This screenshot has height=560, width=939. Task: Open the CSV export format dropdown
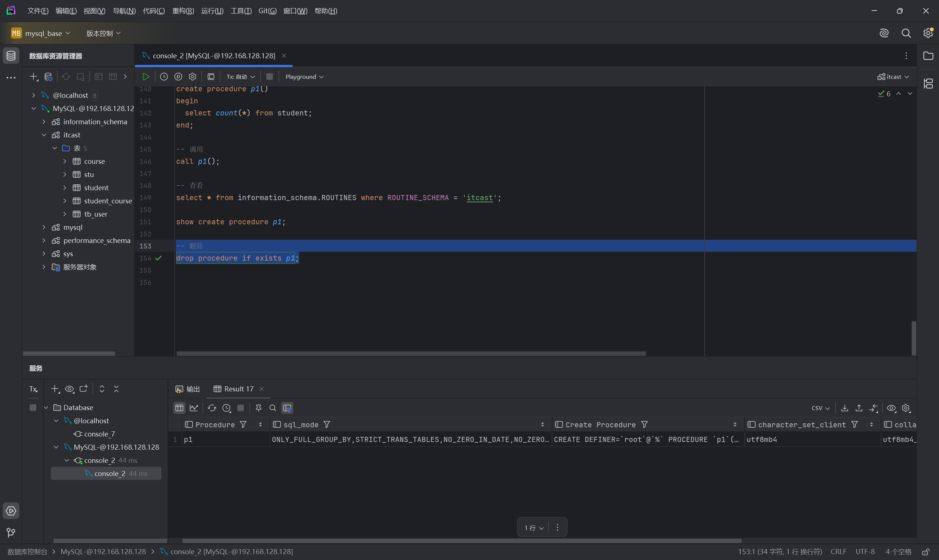(x=820, y=408)
